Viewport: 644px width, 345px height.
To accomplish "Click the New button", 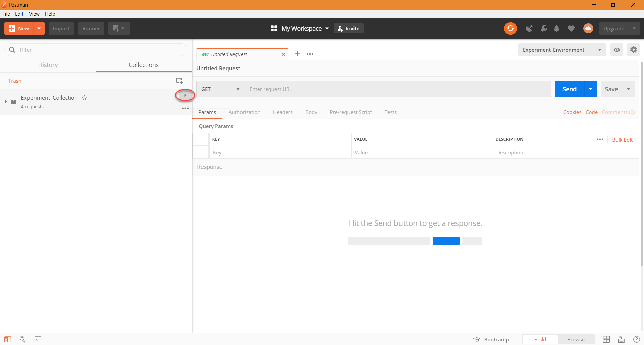I will [19, 28].
